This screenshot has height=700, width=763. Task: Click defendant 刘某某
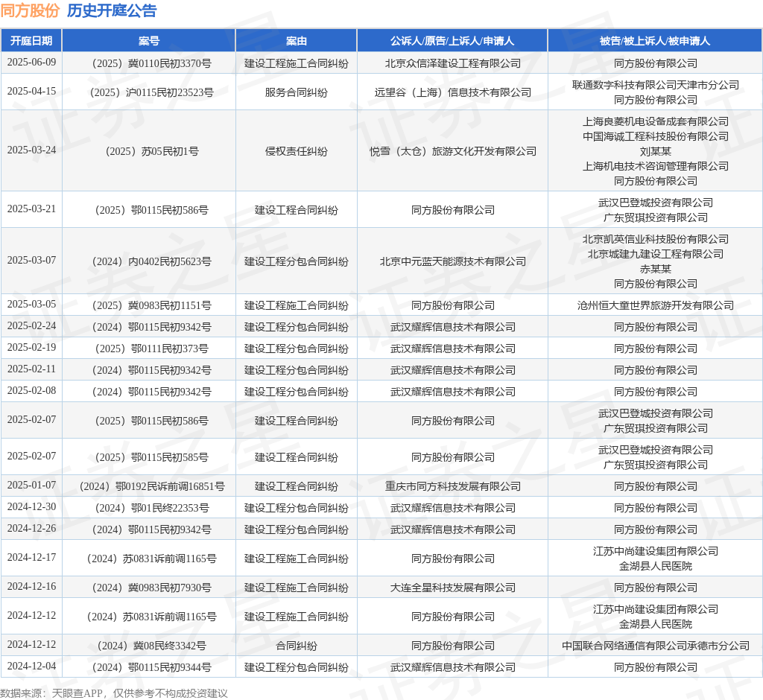[655, 151]
